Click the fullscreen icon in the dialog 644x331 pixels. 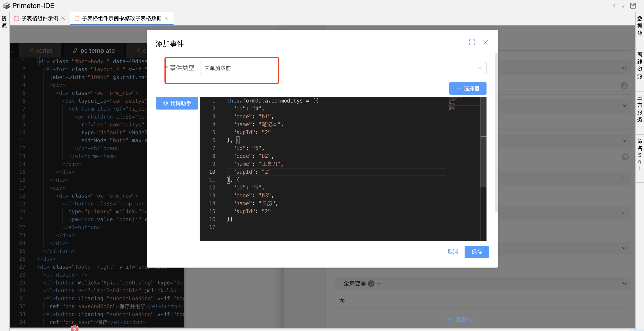(x=472, y=43)
